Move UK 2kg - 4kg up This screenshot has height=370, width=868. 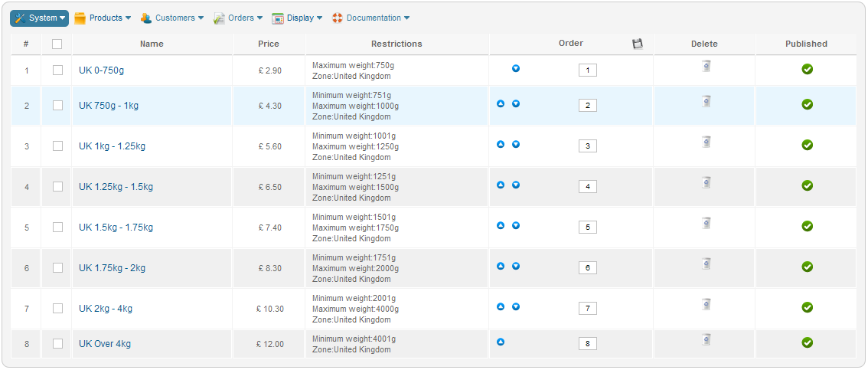[x=501, y=306]
